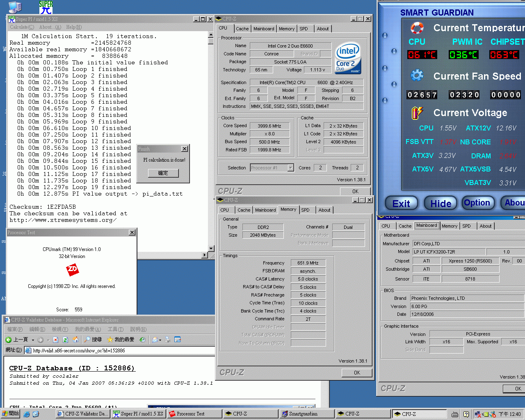Click second quick launch browser icon
Image resolution: width=525 pixels, height=420 pixels.
36,414
